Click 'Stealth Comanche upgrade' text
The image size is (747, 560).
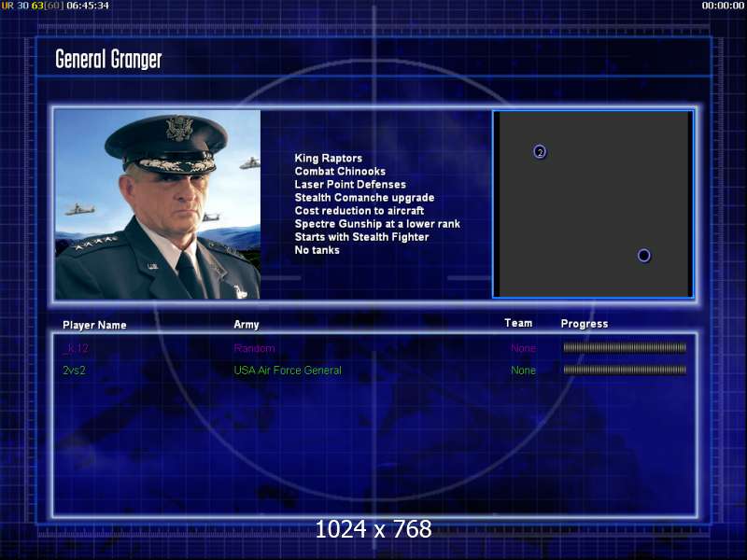(x=364, y=198)
